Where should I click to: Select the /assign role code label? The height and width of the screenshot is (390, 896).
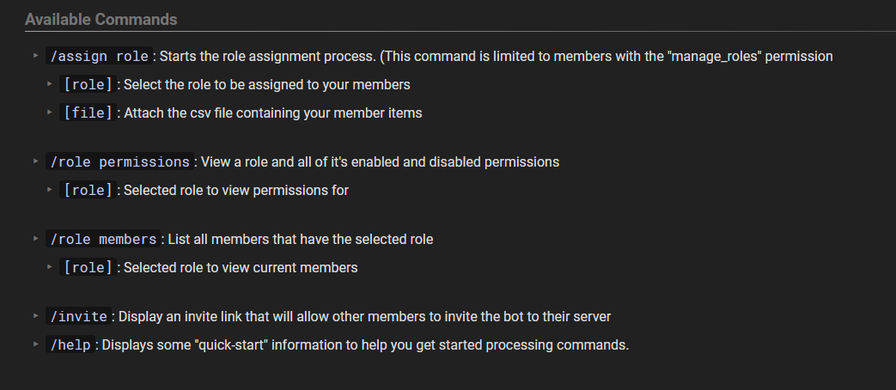point(99,56)
